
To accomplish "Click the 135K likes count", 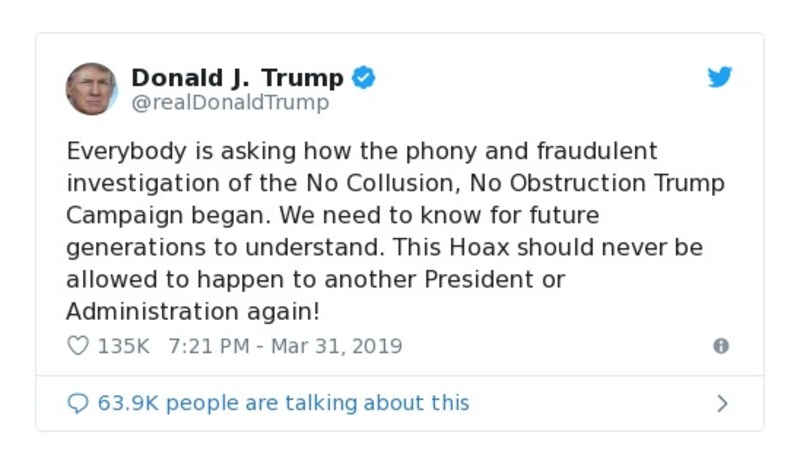I will pyautogui.click(x=123, y=346).
